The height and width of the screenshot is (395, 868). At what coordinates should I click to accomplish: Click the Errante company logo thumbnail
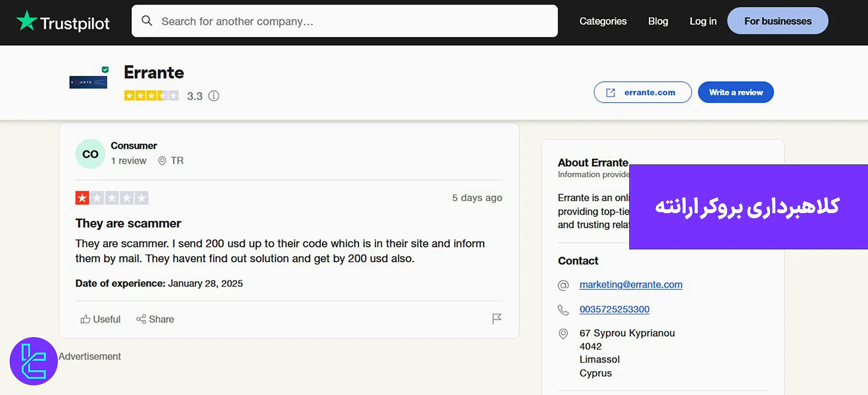[88, 82]
